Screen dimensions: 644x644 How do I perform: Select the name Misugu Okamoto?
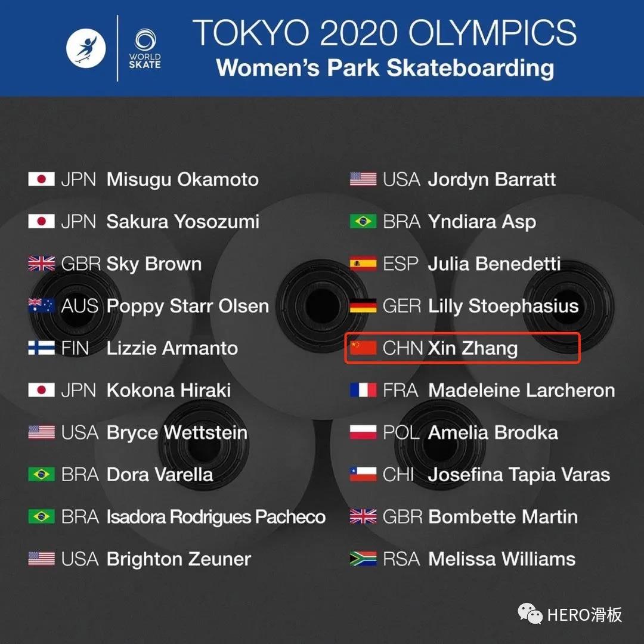coord(183,180)
